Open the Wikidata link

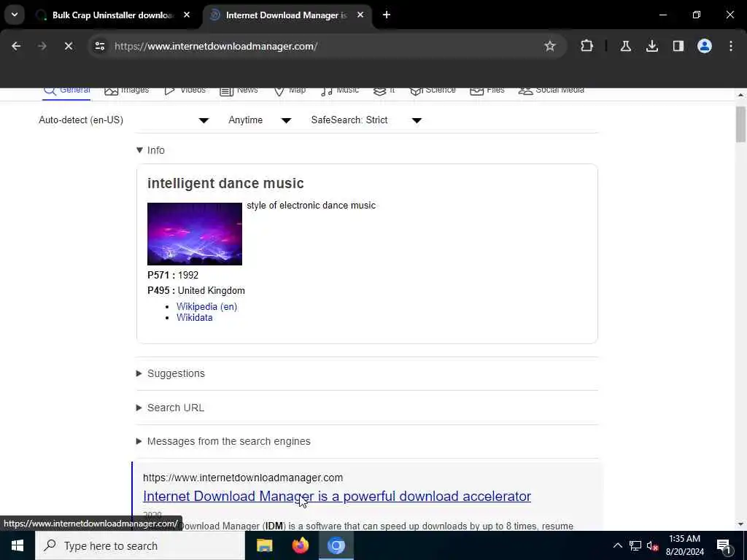coord(194,318)
